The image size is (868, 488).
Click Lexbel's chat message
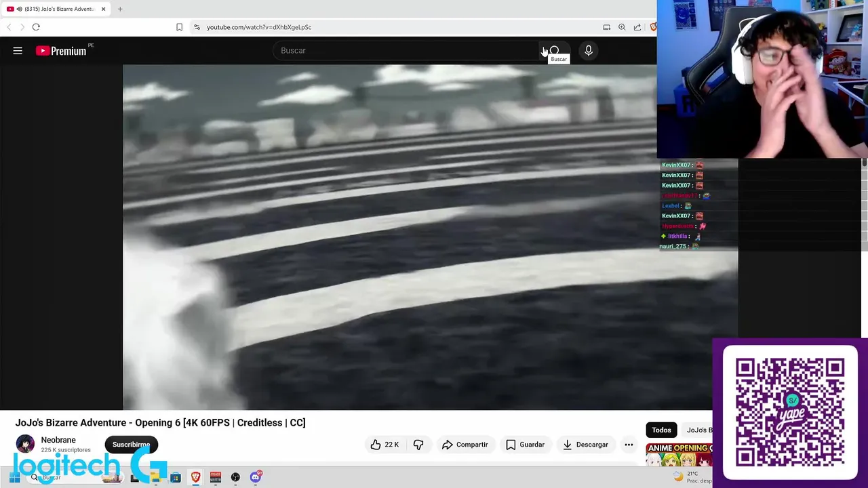click(677, 205)
